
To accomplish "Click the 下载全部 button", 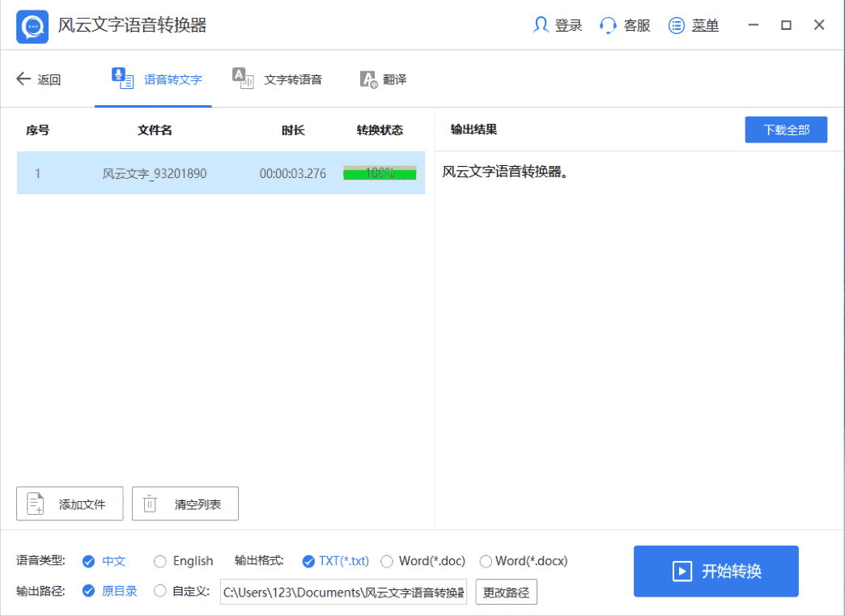I will coord(786,130).
